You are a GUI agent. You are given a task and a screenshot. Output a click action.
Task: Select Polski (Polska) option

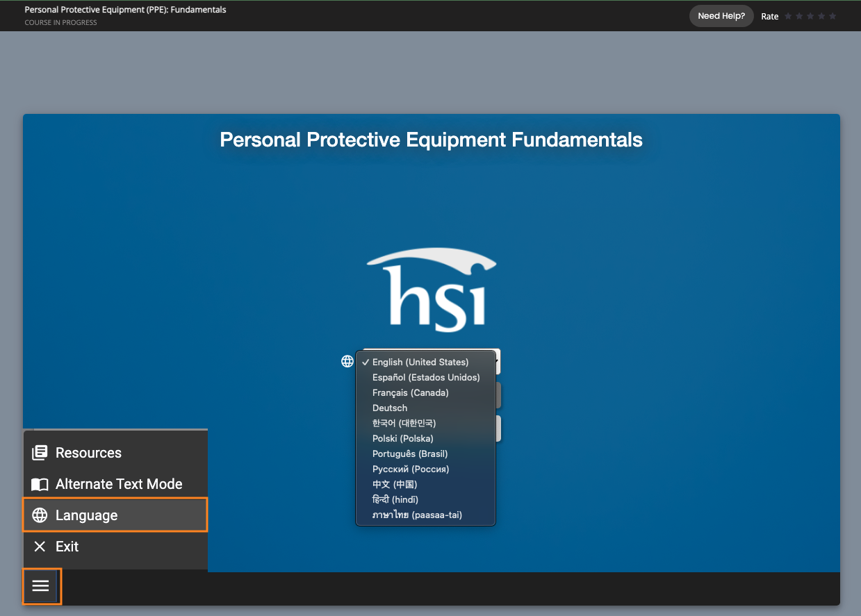coord(425,439)
